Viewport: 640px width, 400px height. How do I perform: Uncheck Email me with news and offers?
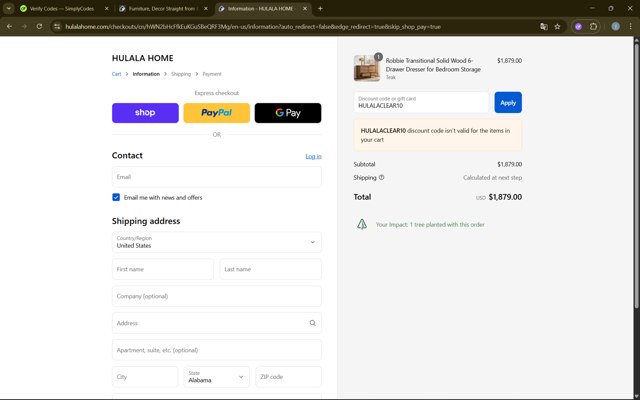(x=116, y=197)
